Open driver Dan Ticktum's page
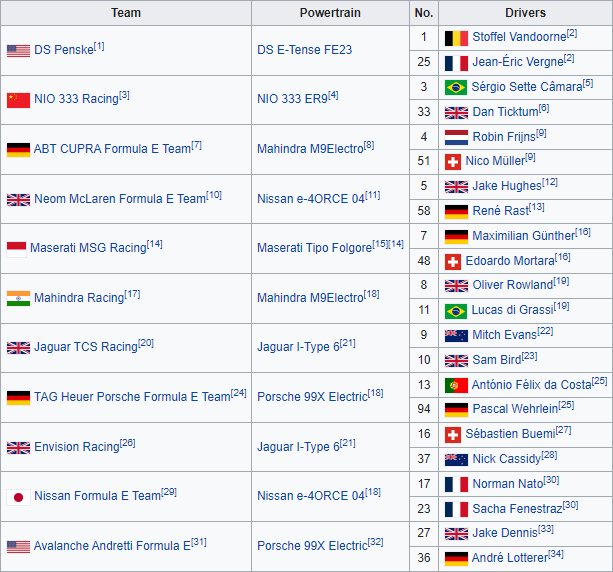The height and width of the screenshot is (572, 613). [x=505, y=112]
